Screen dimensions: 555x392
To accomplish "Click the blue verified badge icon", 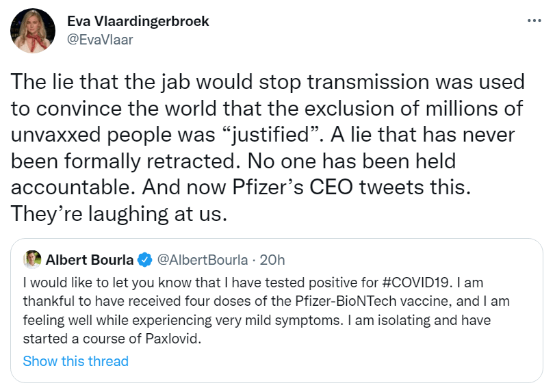I will pos(144,260).
